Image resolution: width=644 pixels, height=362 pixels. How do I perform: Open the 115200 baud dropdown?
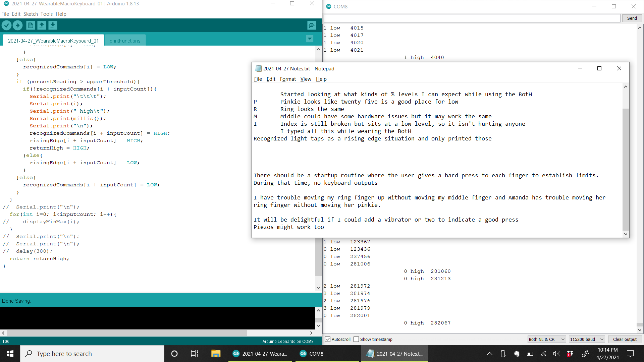point(587,339)
